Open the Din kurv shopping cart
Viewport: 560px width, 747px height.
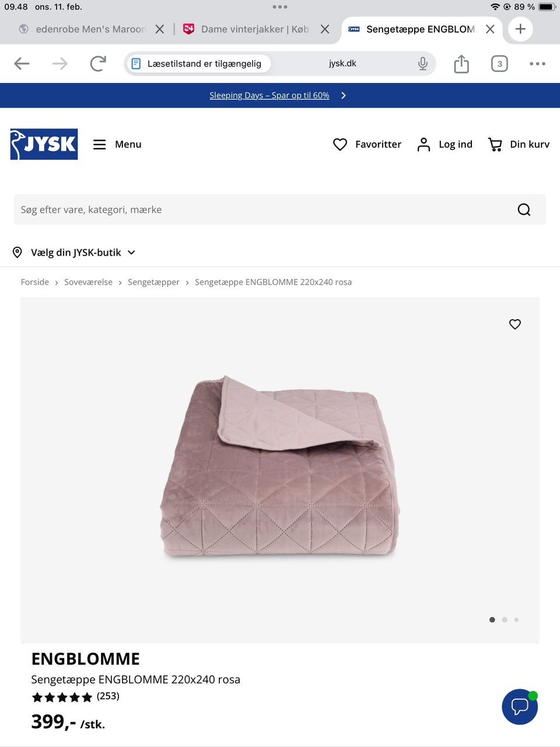click(x=519, y=144)
